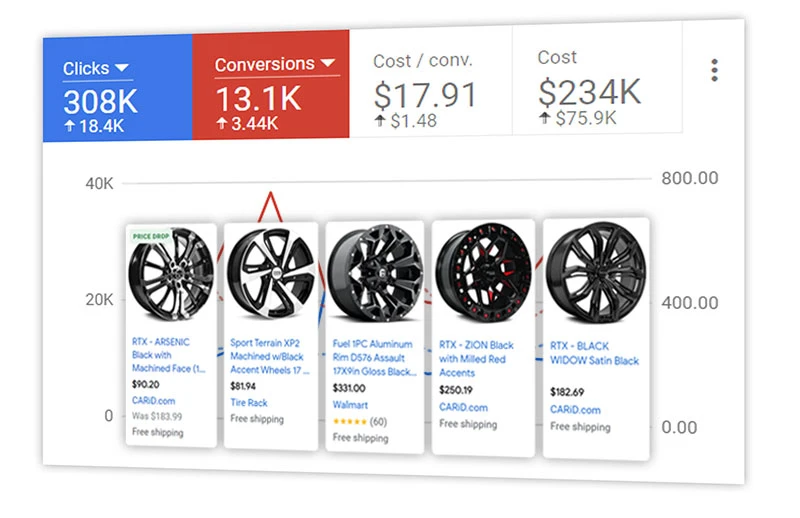Click the RTX Arsenic wheel thumbnail
Image resolution: width=800 pixels, height=518 pixels.
171,276
